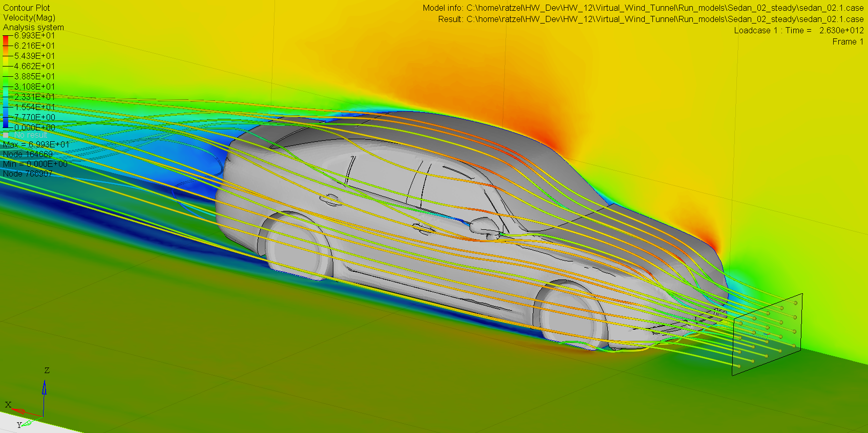This screenshot has width=868, height=433.
Task: Select the 4.662E+01 legend value
Action: pos(34,66)
